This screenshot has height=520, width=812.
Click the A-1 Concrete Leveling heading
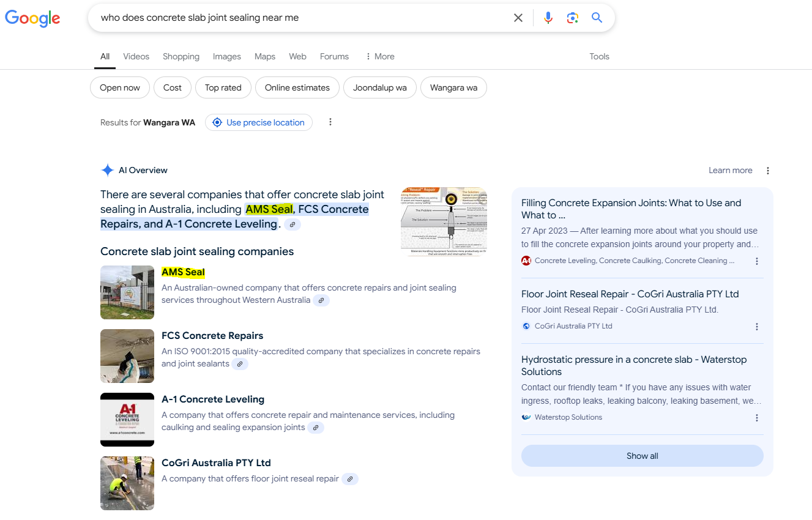coord(213,399)
